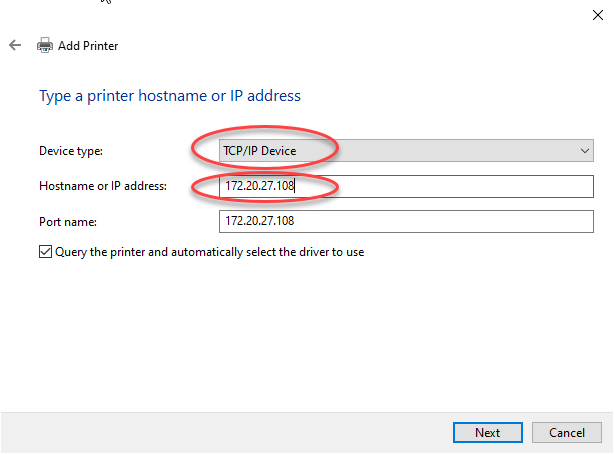Cancel the Add Printer wizard

pyautogui.click(x=567, y=433)
